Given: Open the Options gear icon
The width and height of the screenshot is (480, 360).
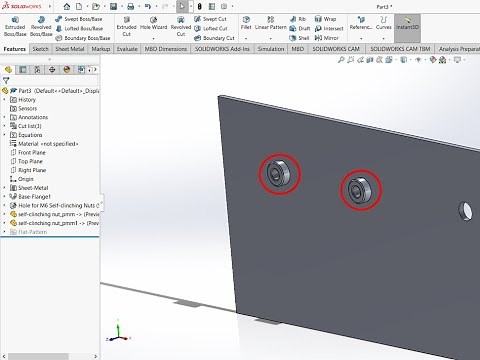Looking at the screenshot, I should click(224, 6).
